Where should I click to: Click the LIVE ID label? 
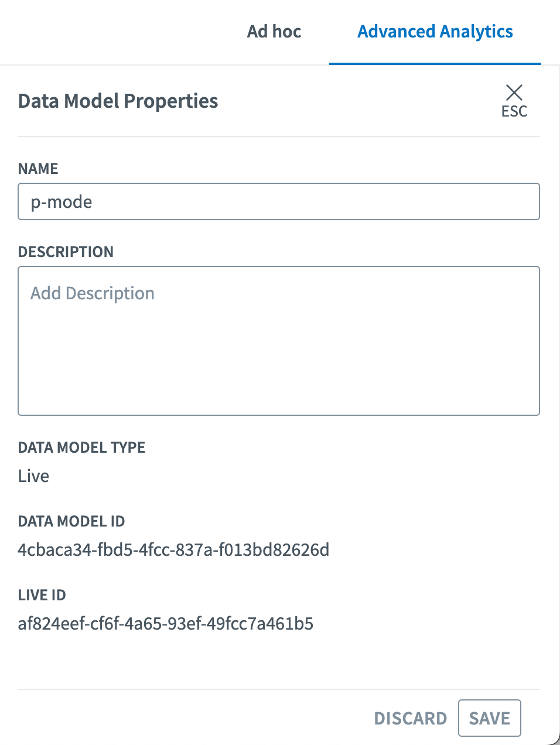pos(42,595)
